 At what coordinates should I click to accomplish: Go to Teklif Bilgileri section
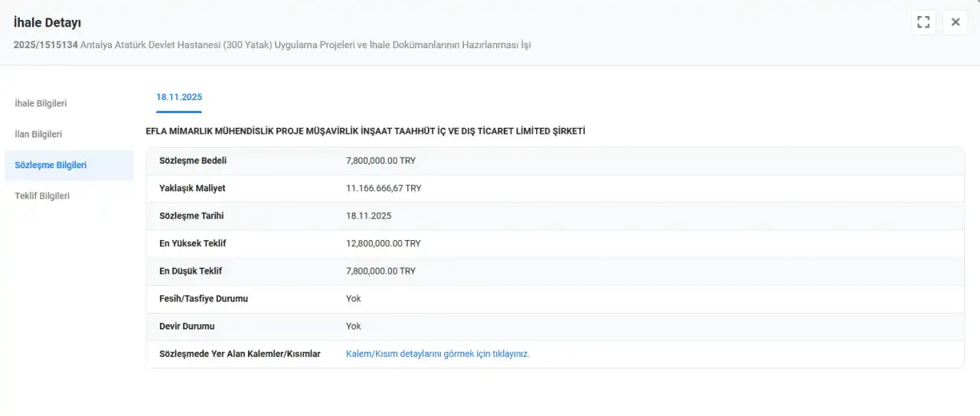[42, 196]
